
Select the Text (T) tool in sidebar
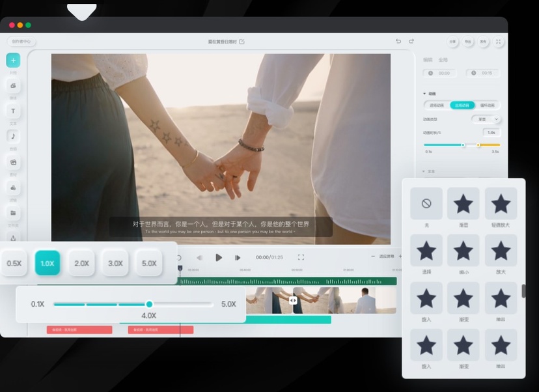pos(13,111)
